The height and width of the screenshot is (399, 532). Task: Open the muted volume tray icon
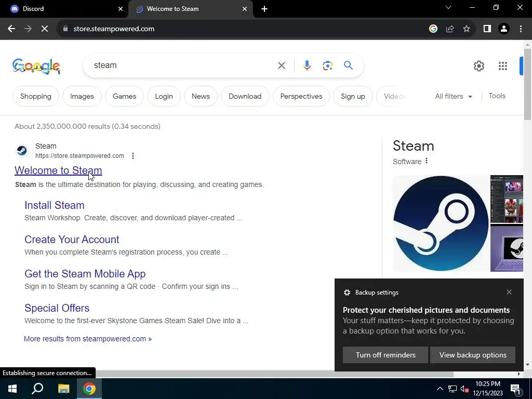(464, 389)
